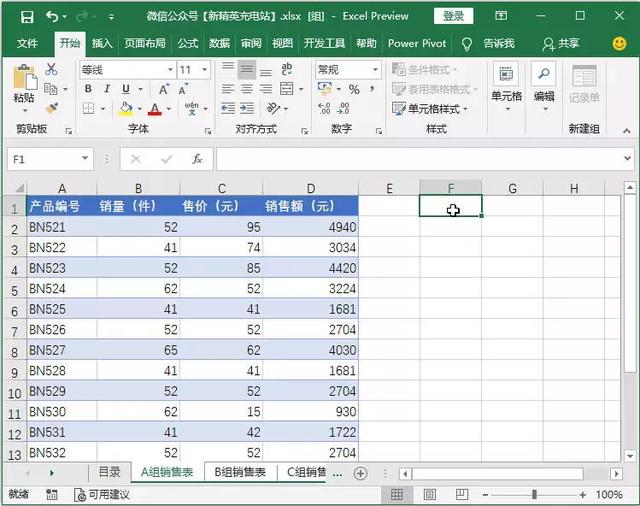Switch to Page Break Preview in status bar
Image resolution: width=640 pixels, height=506 pixels.
pos(462,495)
